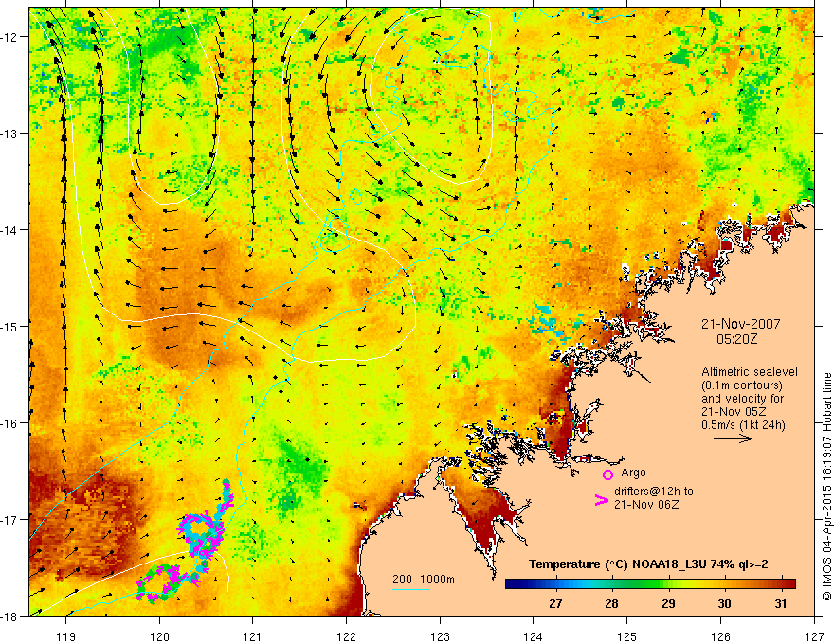834x644 pixels.
Task: Click the magenta drifter arrowhead legend symbol
Action: [x=601, y=500]
